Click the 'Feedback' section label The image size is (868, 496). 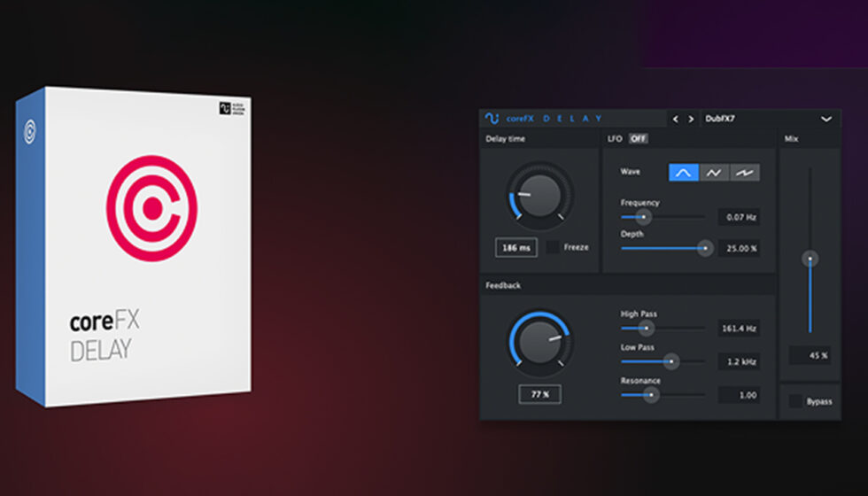click(x=503, y=285)
